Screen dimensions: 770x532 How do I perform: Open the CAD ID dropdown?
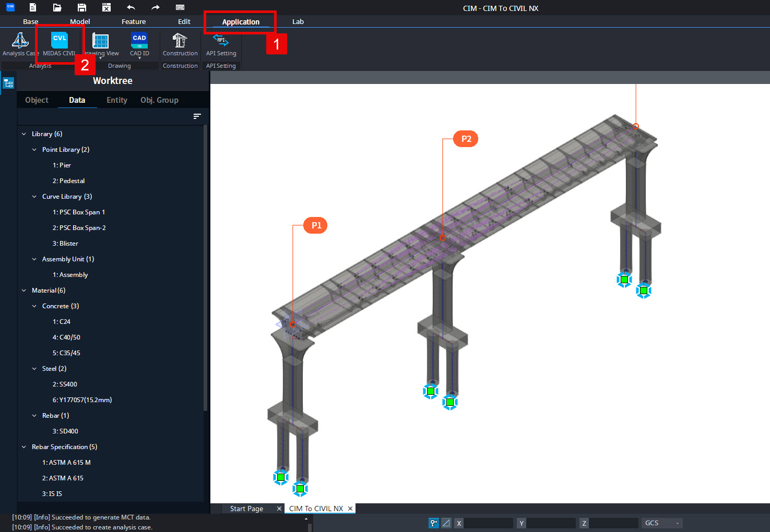[x=139, y=45]
